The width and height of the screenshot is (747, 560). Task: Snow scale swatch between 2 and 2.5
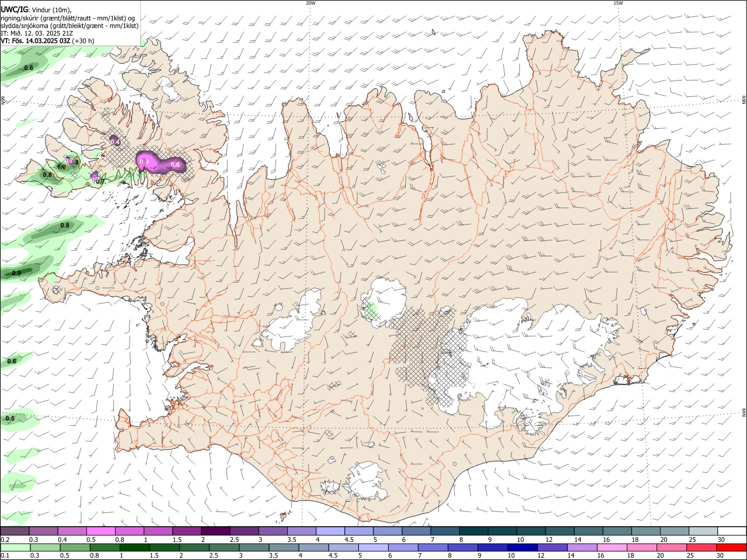coord(215,531)
